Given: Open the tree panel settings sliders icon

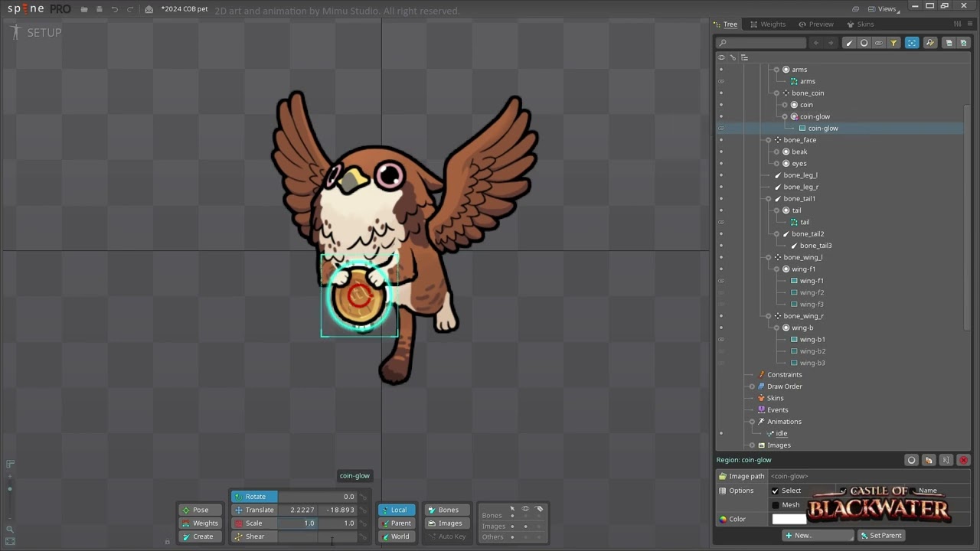Looking at the screenshot, I should 957,24.
